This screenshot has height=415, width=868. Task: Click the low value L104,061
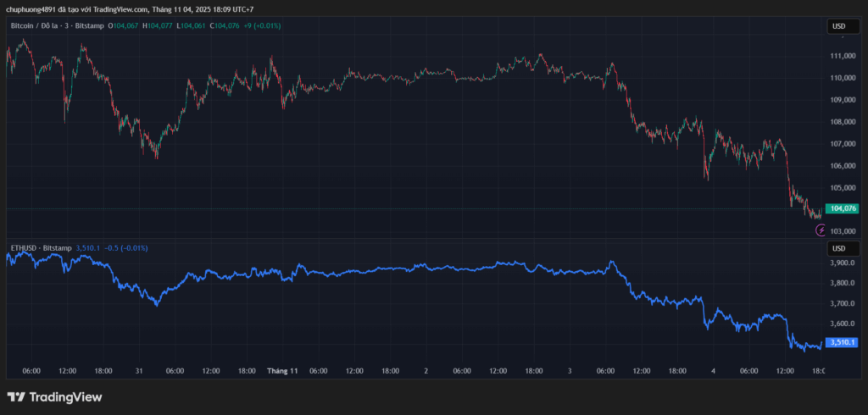[192, 26]
